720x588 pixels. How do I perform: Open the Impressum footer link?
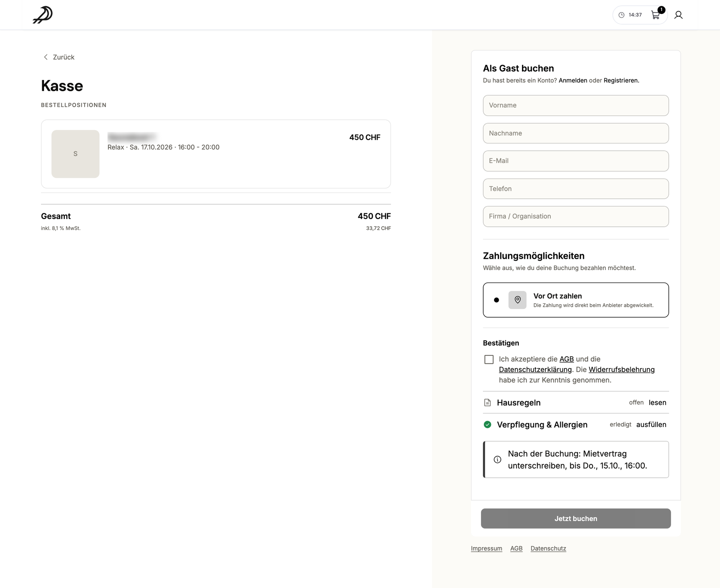point(486,548)
